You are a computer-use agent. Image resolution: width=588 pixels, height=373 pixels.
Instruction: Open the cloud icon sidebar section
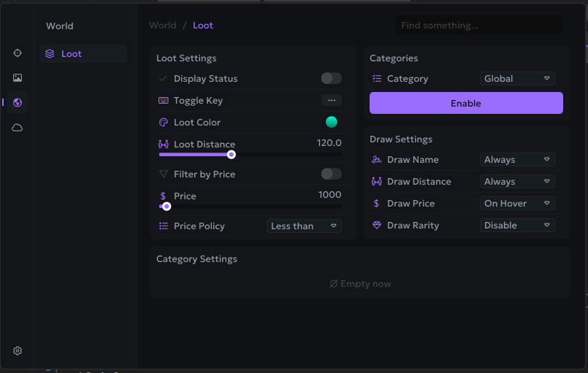[18, 128]
